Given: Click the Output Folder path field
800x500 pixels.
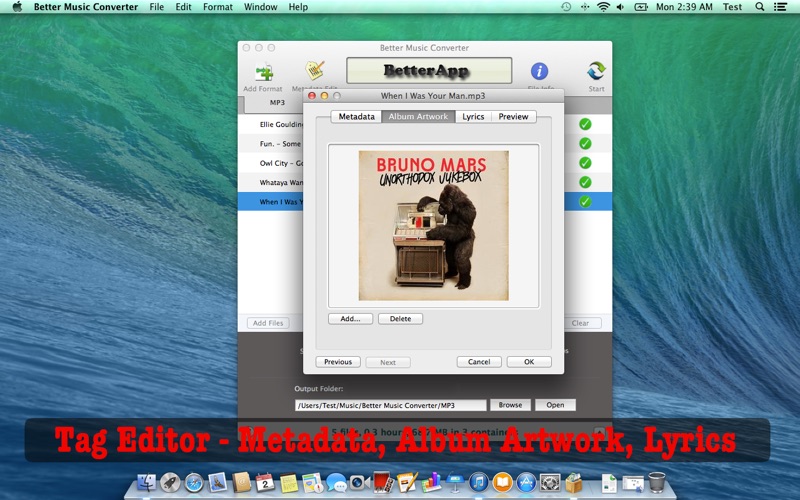Looking at the screenshot, I should pyautogui.click(x=390, y=406).
